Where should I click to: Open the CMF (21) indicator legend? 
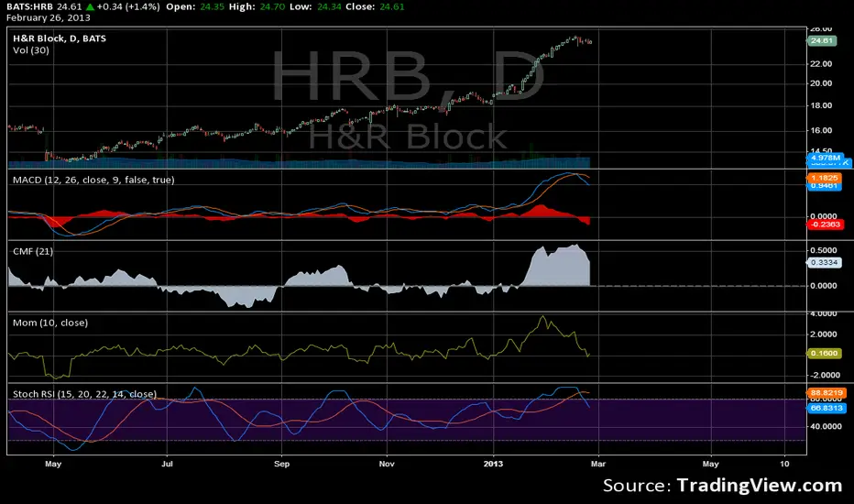pyautogui.click(x=33, y=251)
